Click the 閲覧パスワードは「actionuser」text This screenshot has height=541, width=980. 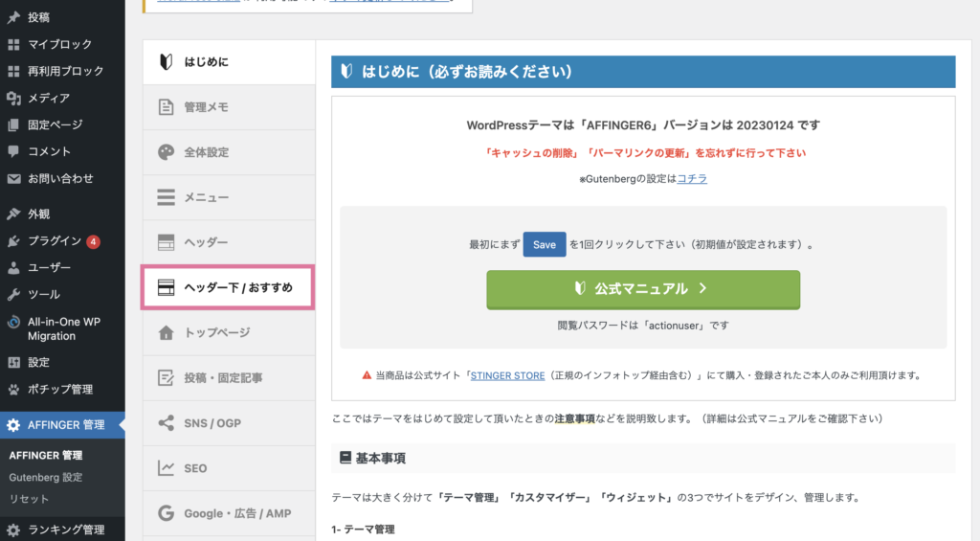coord(643,326)
